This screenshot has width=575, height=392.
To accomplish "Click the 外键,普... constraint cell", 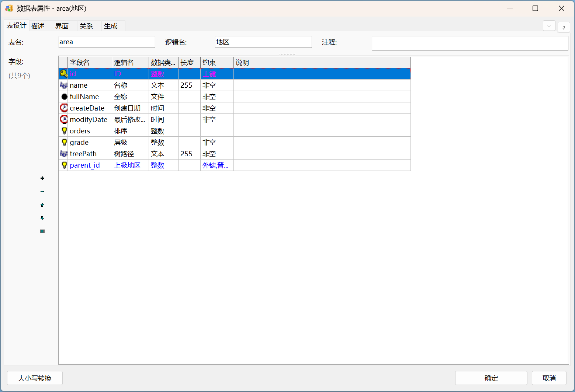I will [217, 165].
